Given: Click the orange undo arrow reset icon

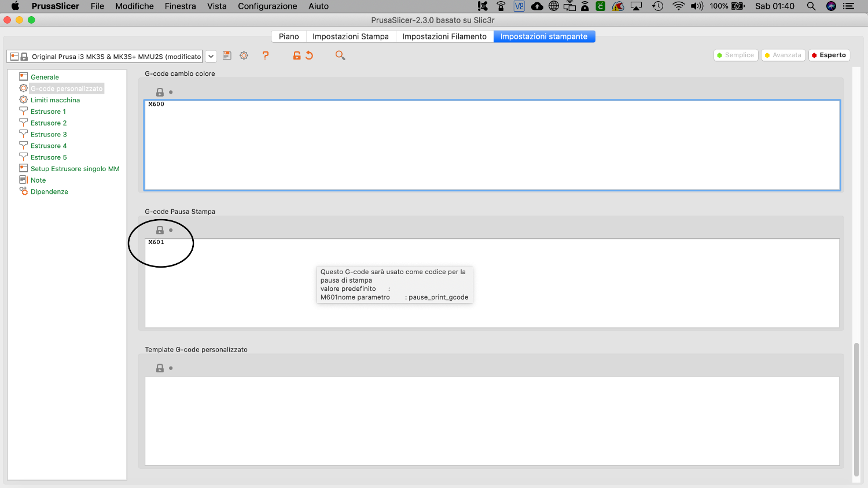Looking at the screenshot, I should pyautogui.click(x=310, y=56).
